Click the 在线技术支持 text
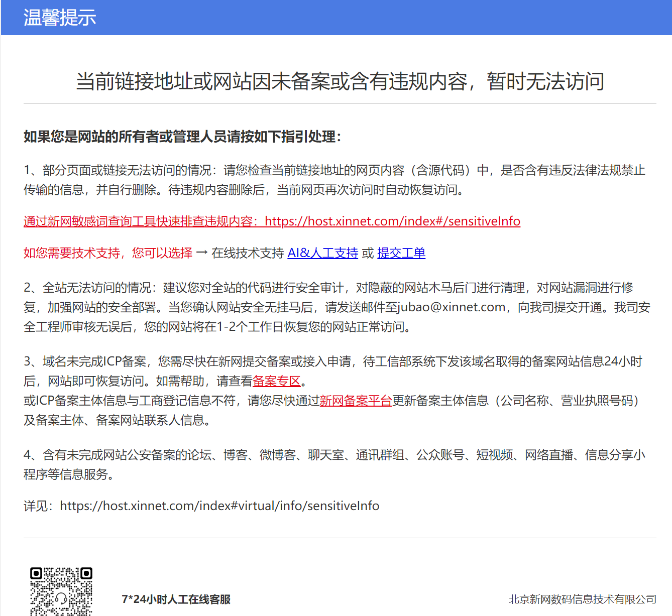Viewport: 672px width, 616px height. tap(248, 253)
